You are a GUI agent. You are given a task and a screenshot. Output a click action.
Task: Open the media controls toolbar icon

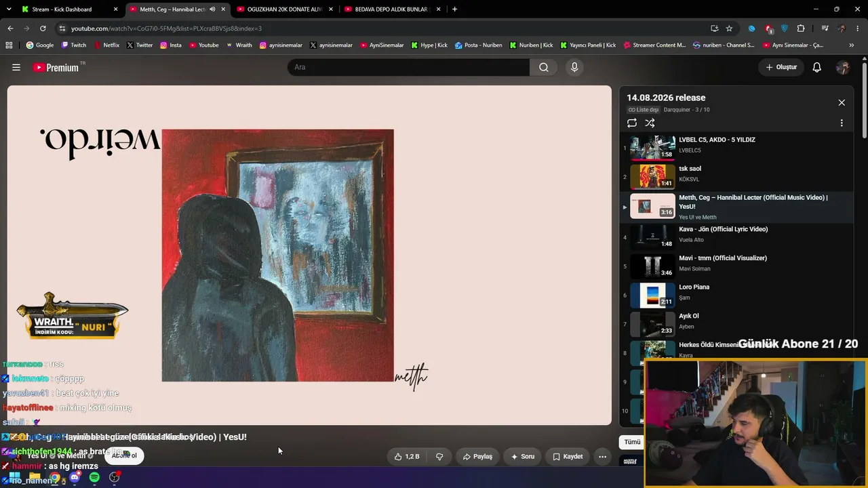[825, 28]
